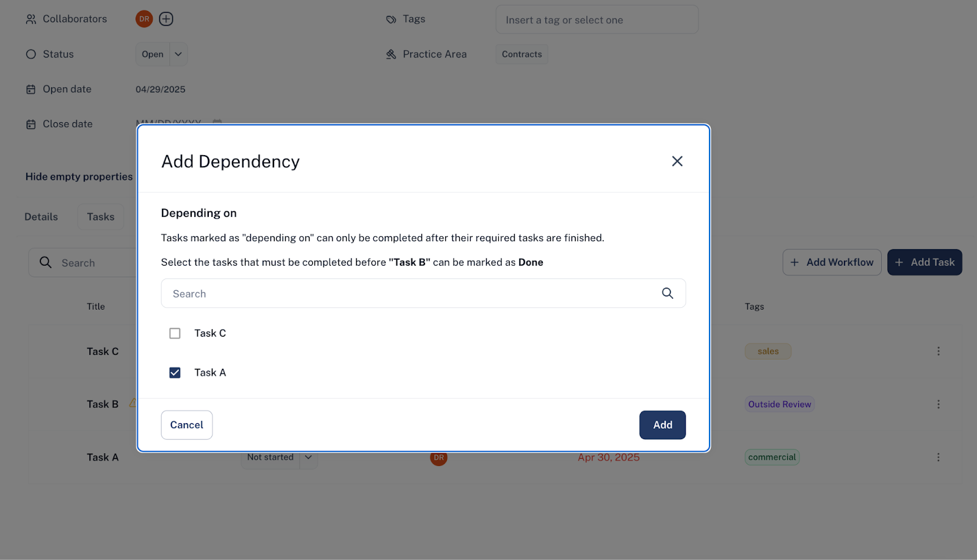Select the Tasks tab
Viewport: 977px width, 560px height.
pyautogui.click(x=101, y=217)
